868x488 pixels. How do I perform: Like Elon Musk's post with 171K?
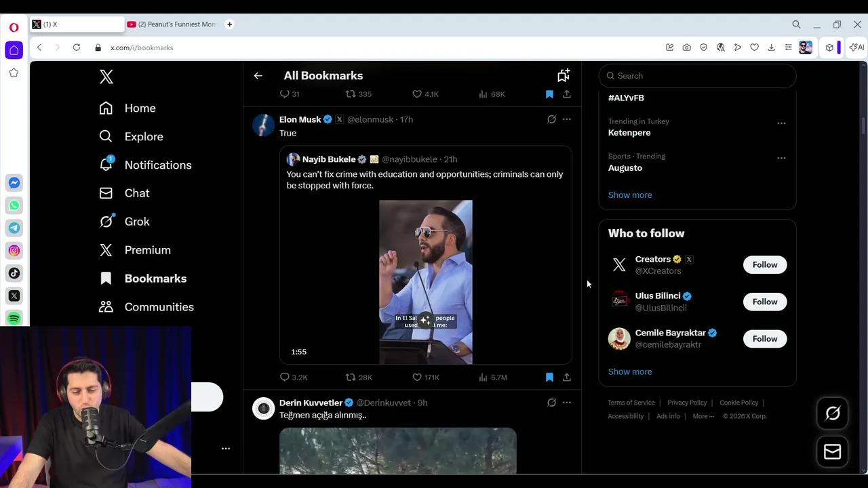point(426,377)
